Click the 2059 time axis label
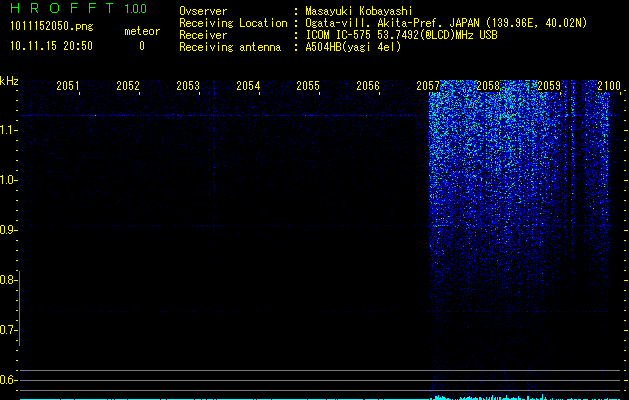629x400 pixels. pyautogui.click(x=548, y=85)
